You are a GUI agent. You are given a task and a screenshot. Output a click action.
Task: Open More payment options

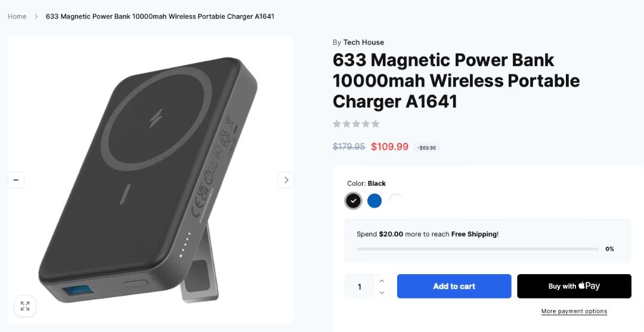[x=574, y=311]
